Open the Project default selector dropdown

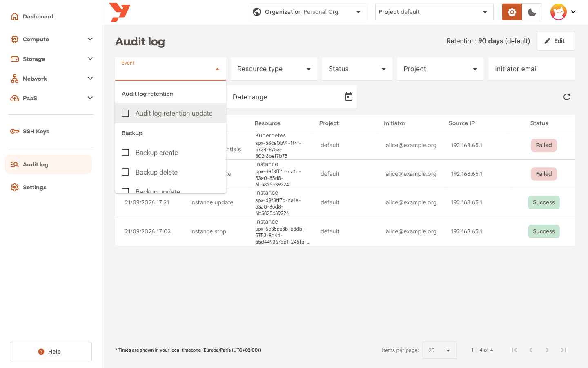point(434,12)
